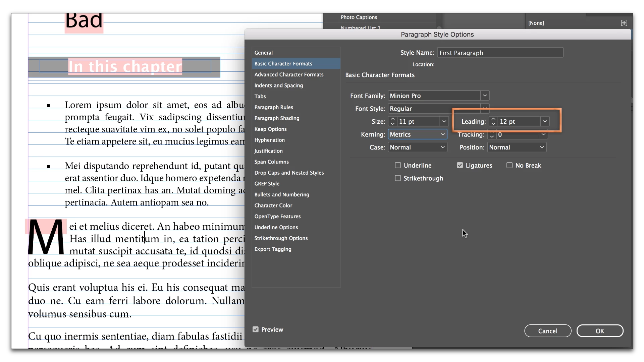Enable the Underline checkbox

click(x=398, y=165)
